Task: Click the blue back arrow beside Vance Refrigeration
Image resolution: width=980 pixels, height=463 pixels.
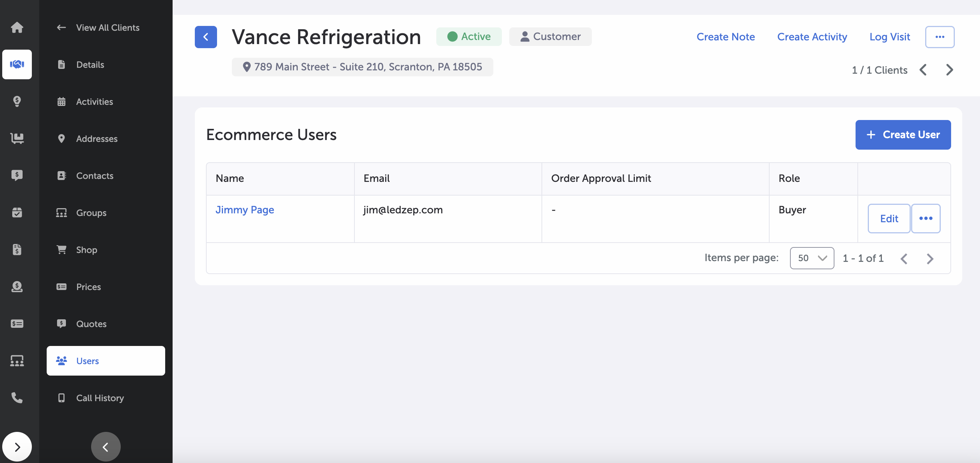Action: click(x=206, y=37)
